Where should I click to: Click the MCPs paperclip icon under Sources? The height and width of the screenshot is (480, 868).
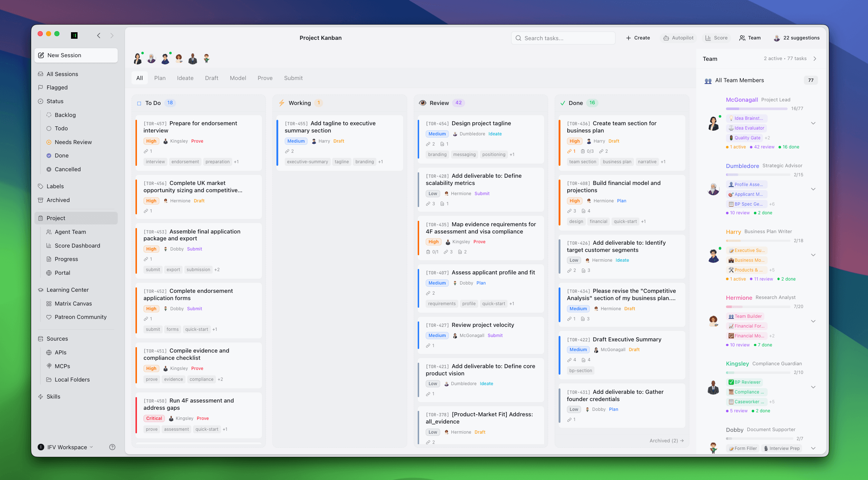50,366
